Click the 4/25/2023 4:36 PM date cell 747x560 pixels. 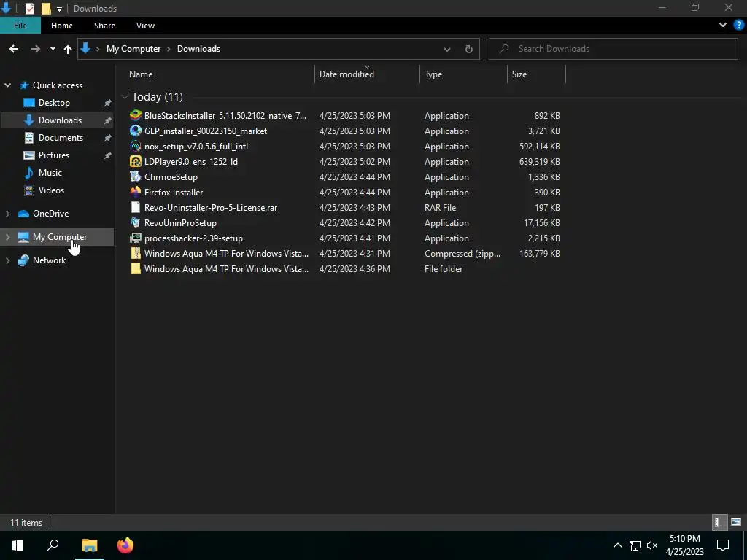point(355,268)
